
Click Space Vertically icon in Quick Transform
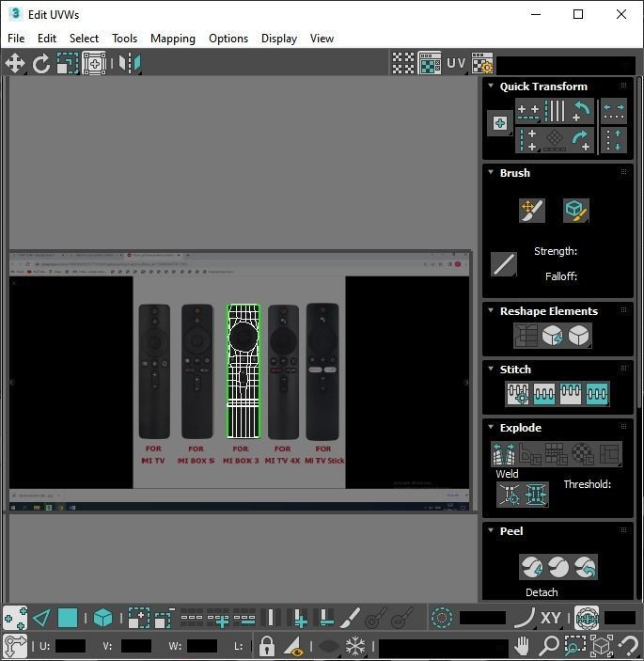614,140
